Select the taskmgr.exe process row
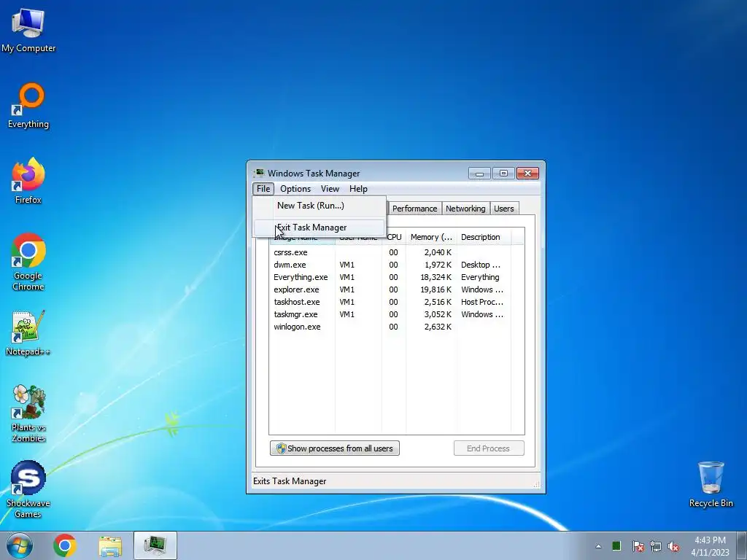 396,314
